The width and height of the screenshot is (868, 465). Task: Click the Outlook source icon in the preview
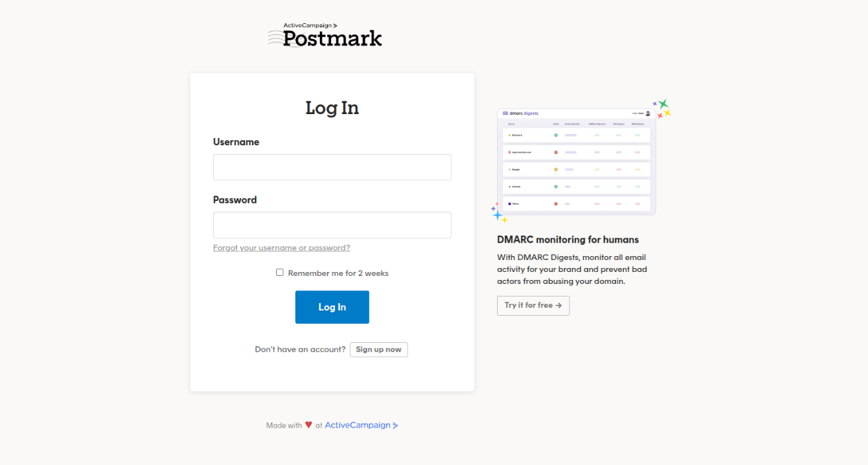click(x=510, y=186)
